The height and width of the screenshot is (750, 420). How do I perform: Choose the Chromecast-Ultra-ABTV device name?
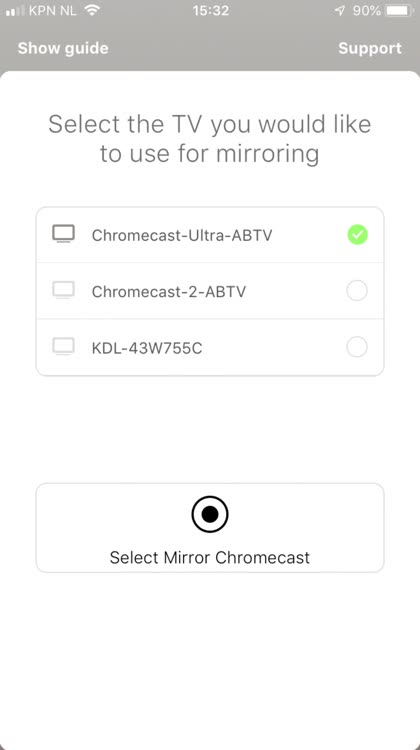coord(182,235)
